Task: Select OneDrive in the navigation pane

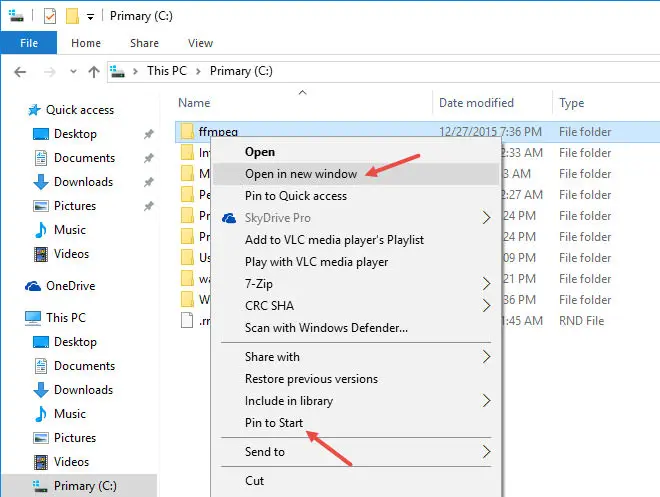Action: click(70, 286)
